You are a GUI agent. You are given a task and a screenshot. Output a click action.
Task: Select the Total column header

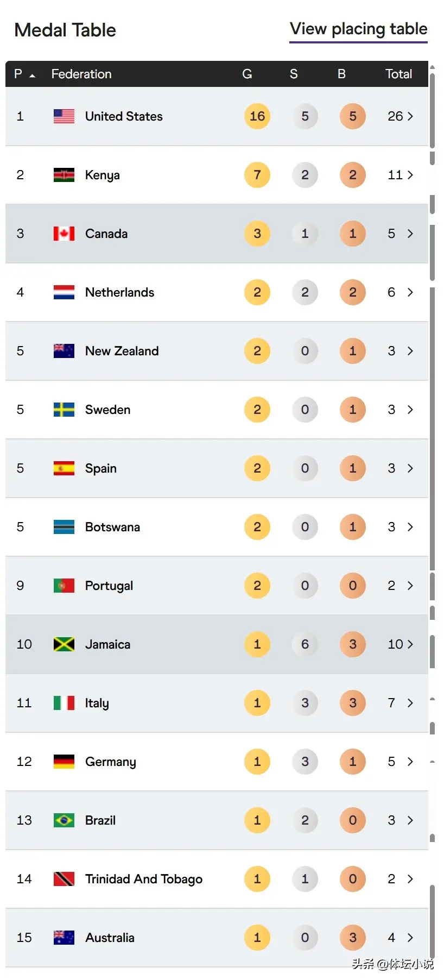click(x=399, y=74)
